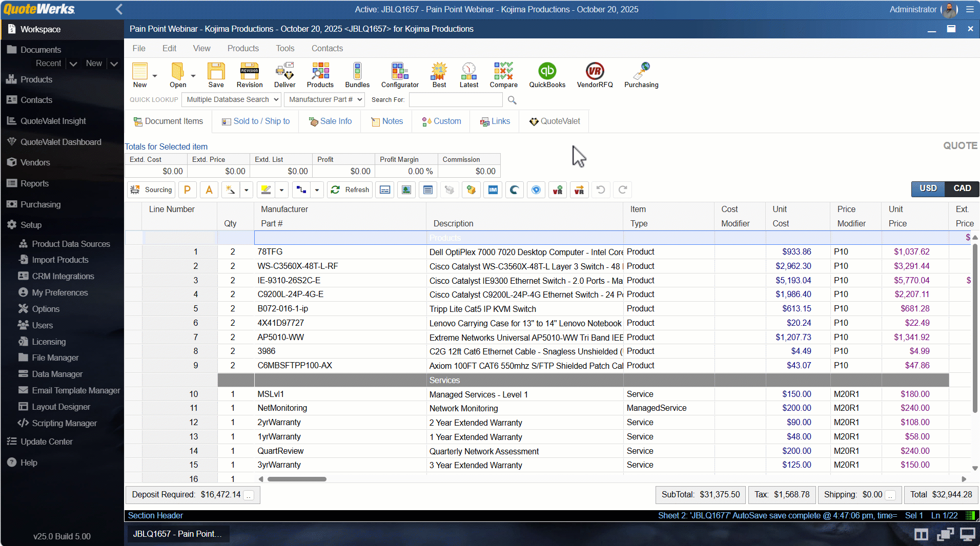Open the QuickBooks integration

point(546,75)
